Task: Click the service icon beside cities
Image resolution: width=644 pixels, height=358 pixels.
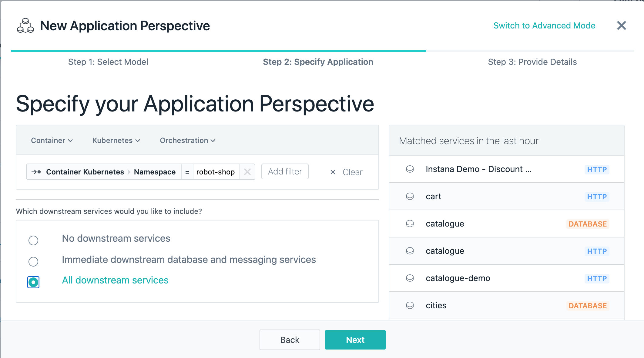Action: [x=410, y=305]
